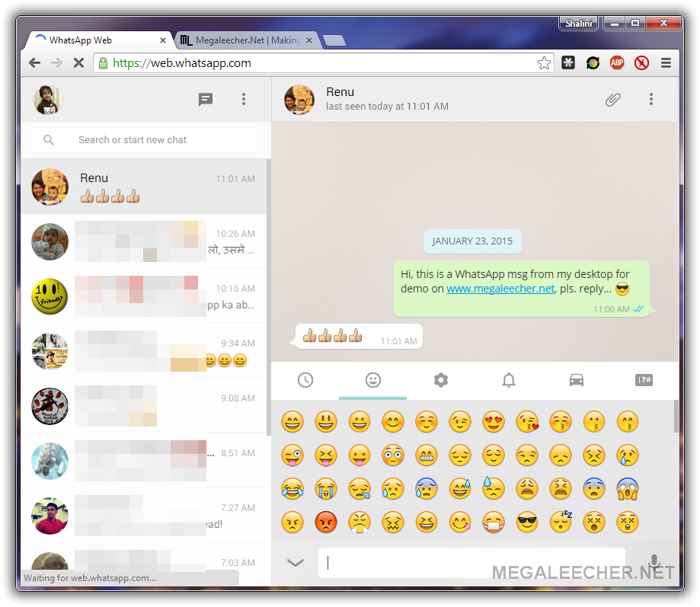Insert the grimacing teeth emoji
This screenshot has height=607, width=700.
click(427, 455)
